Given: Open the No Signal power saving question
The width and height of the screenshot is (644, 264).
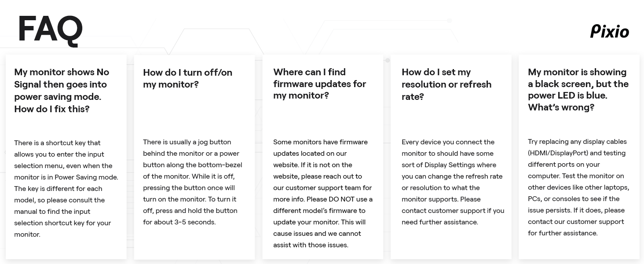Looking at the screenshot, I should coord(62,90).
